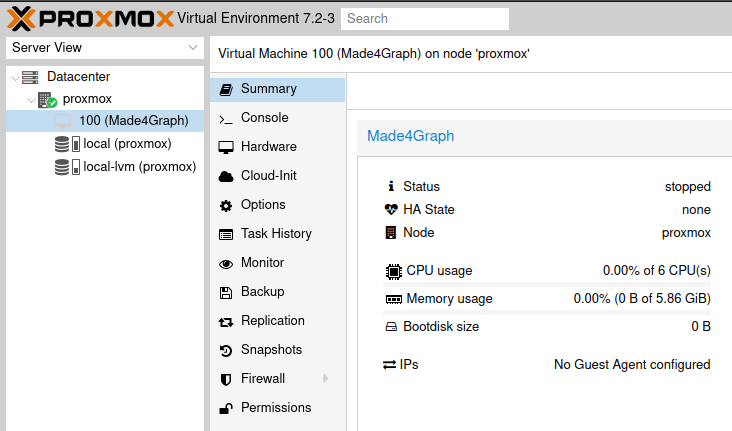Click the Hardware monitor icon
The image size is (732, 431).
[225, 147]
